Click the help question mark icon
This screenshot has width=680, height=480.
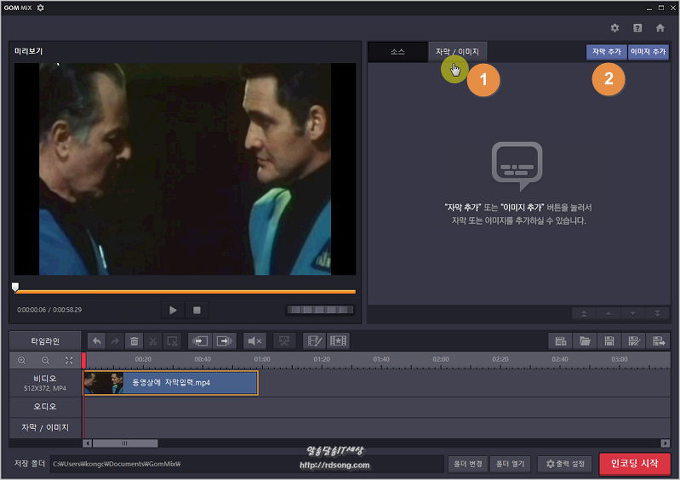(x=637, y=28)
